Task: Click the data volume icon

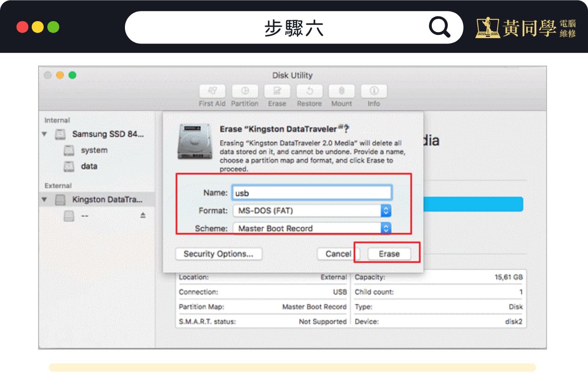Action: point(69,167)
